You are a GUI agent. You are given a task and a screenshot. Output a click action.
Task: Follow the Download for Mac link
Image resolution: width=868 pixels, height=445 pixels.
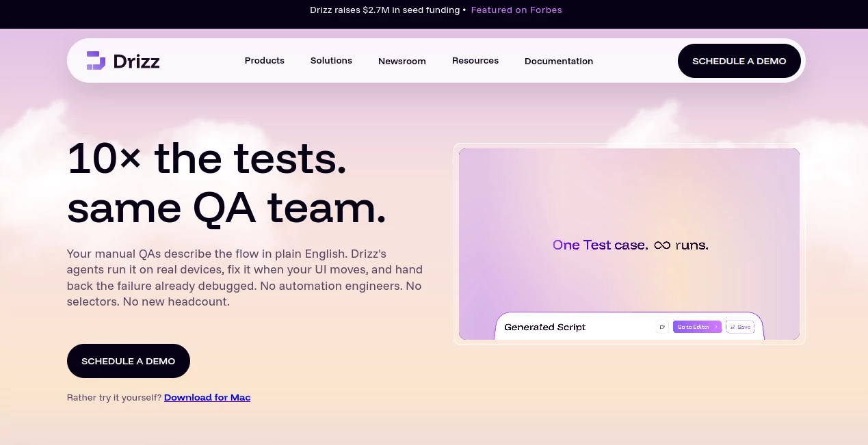pos(207,398)
